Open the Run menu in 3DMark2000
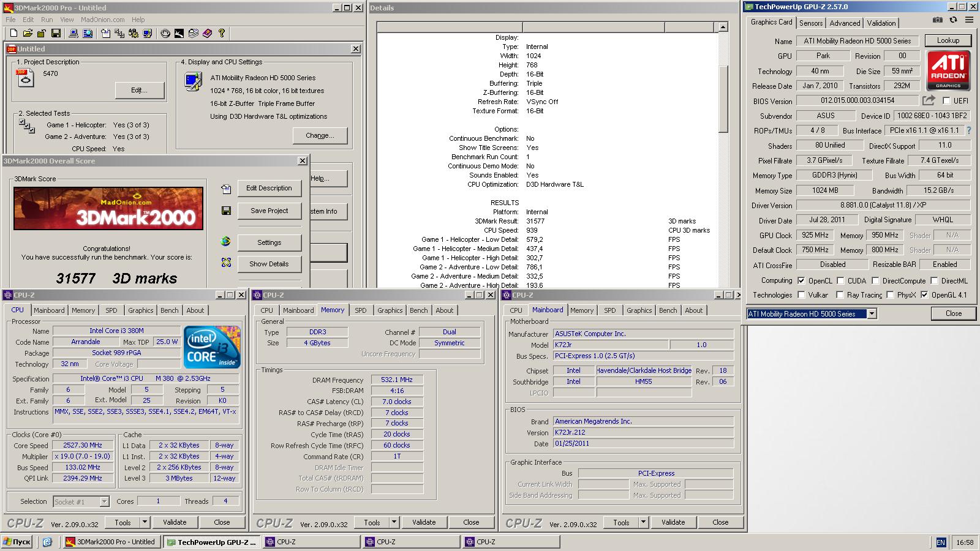 click(x=47, y=20)
